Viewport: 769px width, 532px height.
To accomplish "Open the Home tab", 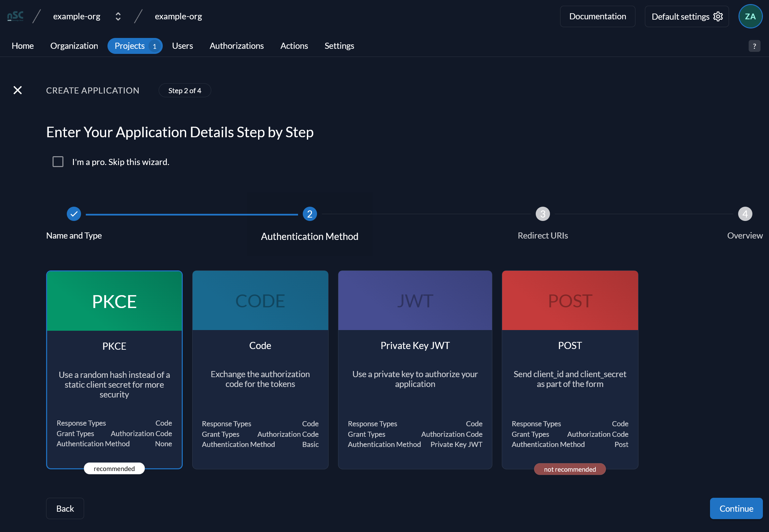I will 23,46.
